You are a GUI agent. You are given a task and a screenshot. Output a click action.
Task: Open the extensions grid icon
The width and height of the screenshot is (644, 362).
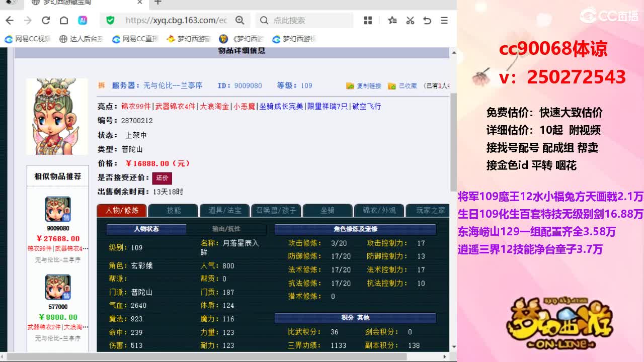click(368, 20)
